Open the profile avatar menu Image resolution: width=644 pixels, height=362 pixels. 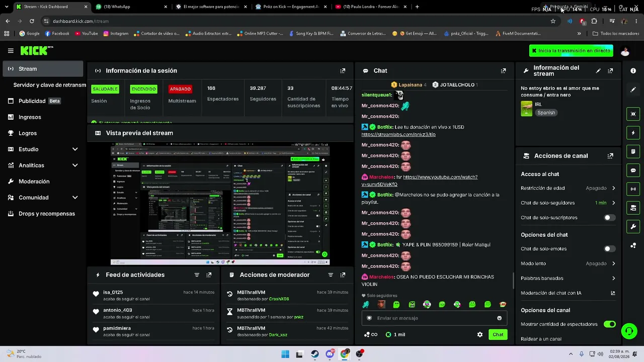(625, 51)
